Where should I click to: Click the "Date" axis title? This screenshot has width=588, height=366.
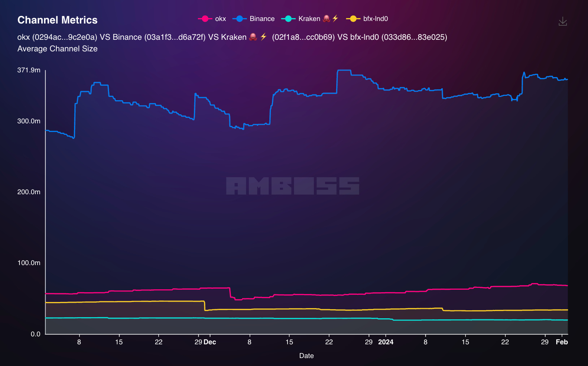point(307,356)
